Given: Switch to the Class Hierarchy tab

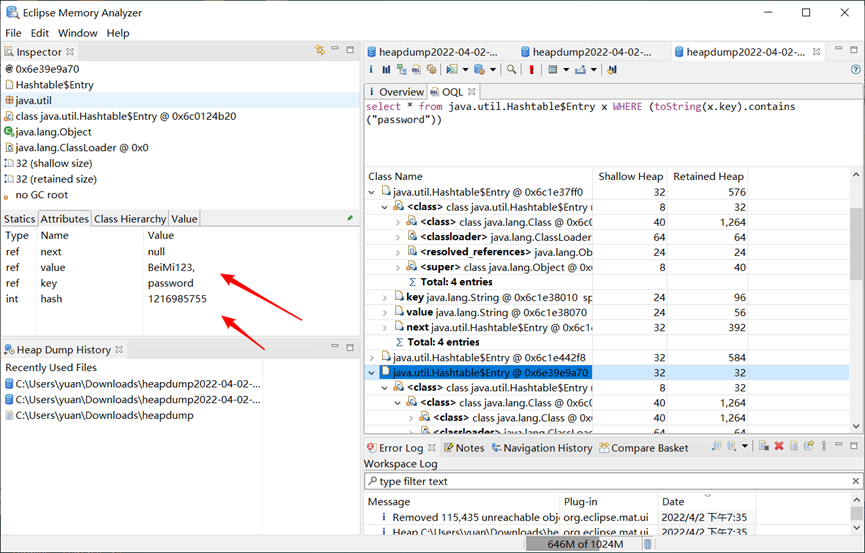Looking at the screenshot, I should click(130, 219).
